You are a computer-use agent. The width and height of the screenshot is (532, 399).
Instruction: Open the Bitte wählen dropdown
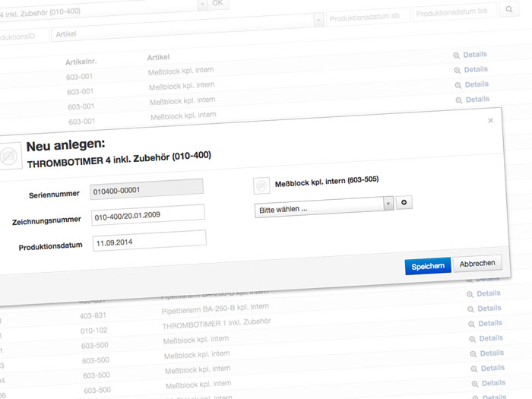pyautogui.click(x=324, y=207)
